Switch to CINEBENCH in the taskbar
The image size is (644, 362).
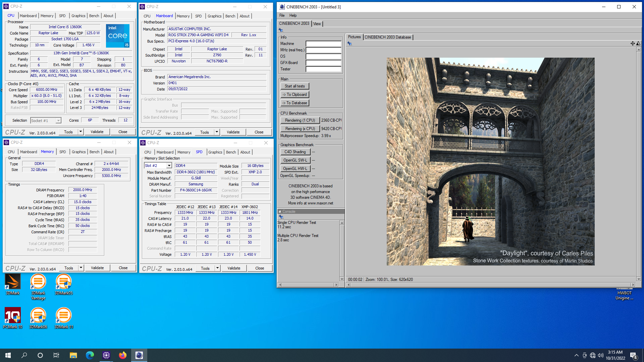[139, 355]
